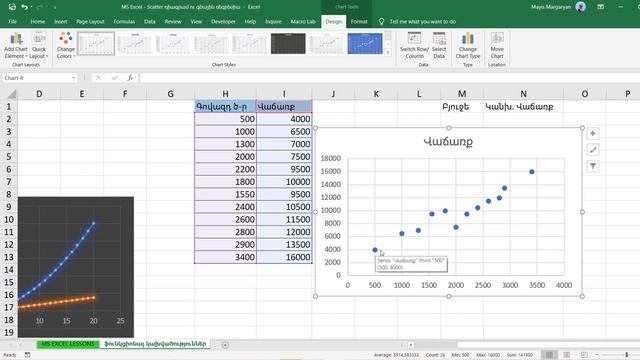Click the Insert Function fx icon
This screenshot has width=640, height=360.
(x=130, y=78)
